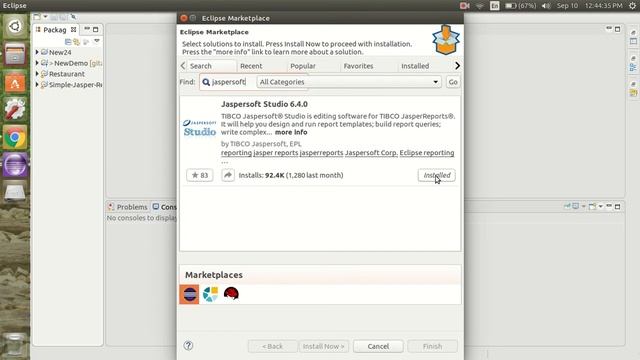Click the Wi-Fi network indicator
The height and width of the screenshot is (360, 640).
tap(480, 6)
